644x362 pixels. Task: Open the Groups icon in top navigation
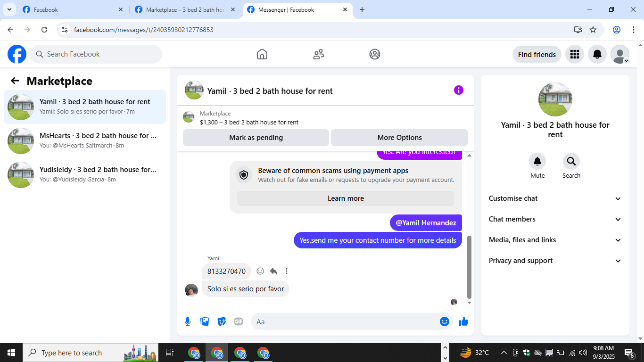click(x=375, y=54)
